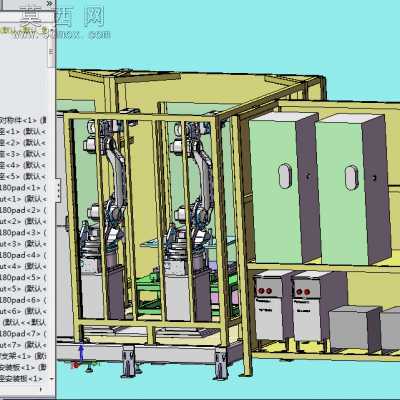Select tree item 支架<1>
Image resolution: width=400 pixels, height=400 pixels.
click(x=23, y=356)
